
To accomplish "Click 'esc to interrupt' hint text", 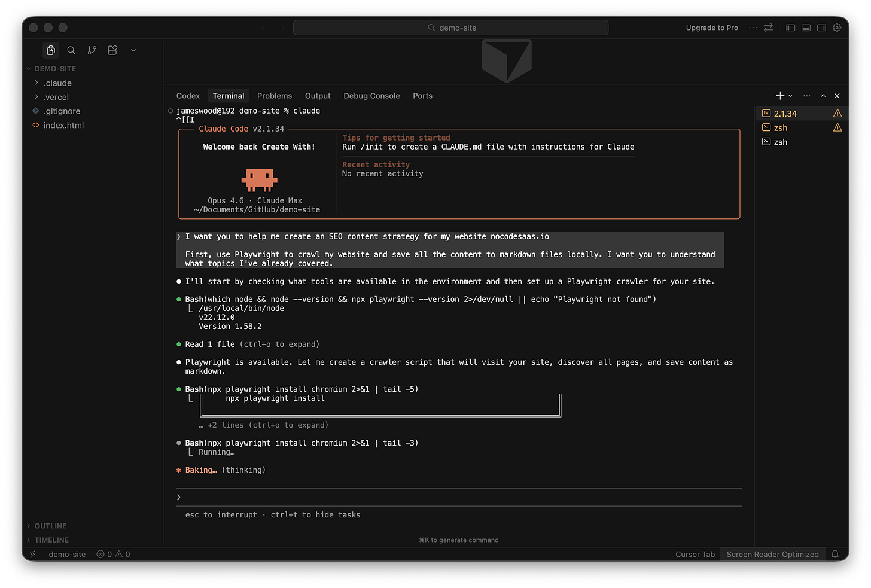I will pos(221,515).
